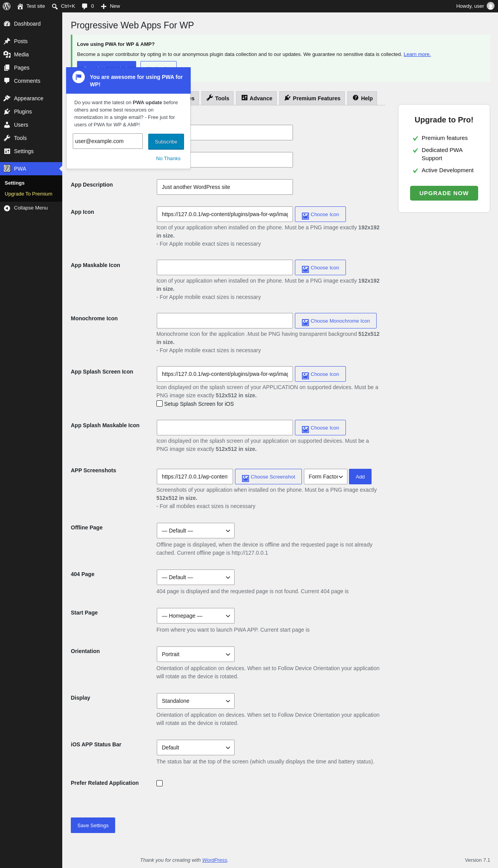The height and width of the screenshot is (868, 498).
Task: Expand the Orientation dropdown
Action: (196, 654)
